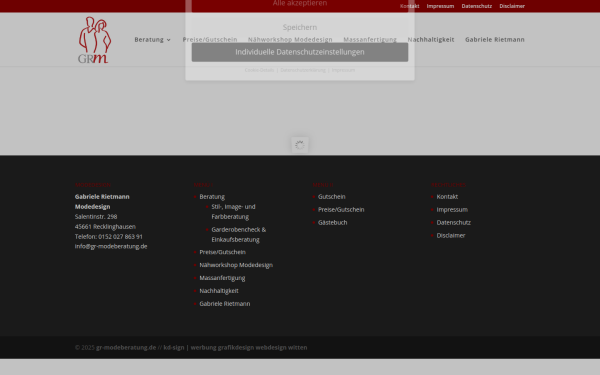
Task: Open Datenschutzerklärung link in cookie dialog
Action: coord(303,70)
